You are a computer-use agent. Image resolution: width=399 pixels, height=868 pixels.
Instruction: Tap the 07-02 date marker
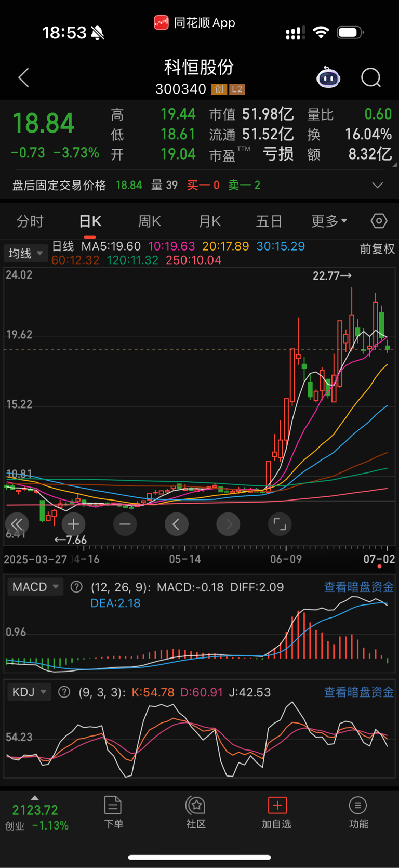pyautogui.click(x=379, y=559)
